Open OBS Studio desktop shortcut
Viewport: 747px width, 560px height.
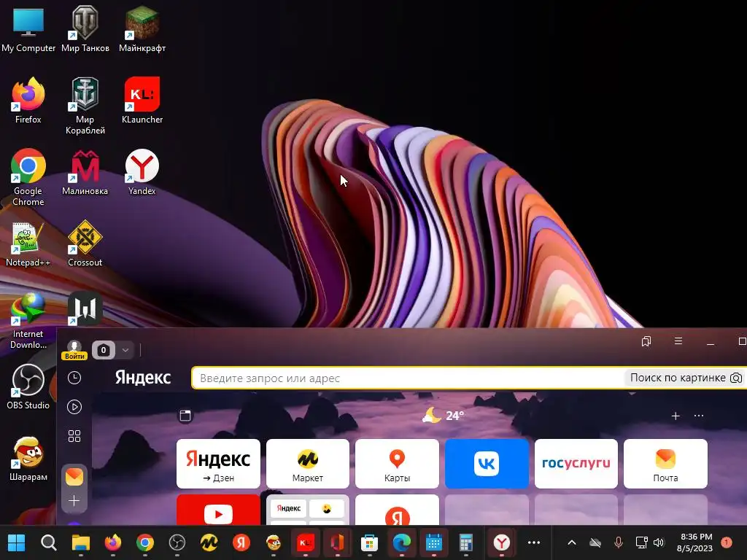coord(28,386)
